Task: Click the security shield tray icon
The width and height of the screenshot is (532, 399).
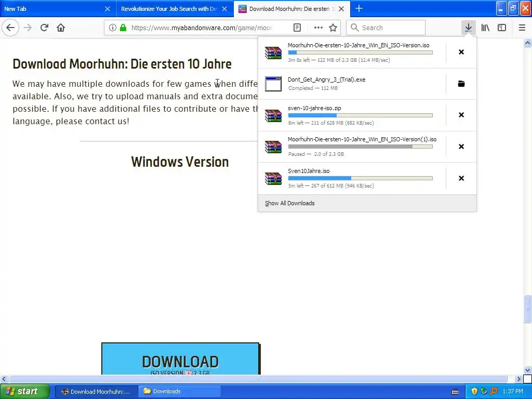Action: click(x=474, y=392)
